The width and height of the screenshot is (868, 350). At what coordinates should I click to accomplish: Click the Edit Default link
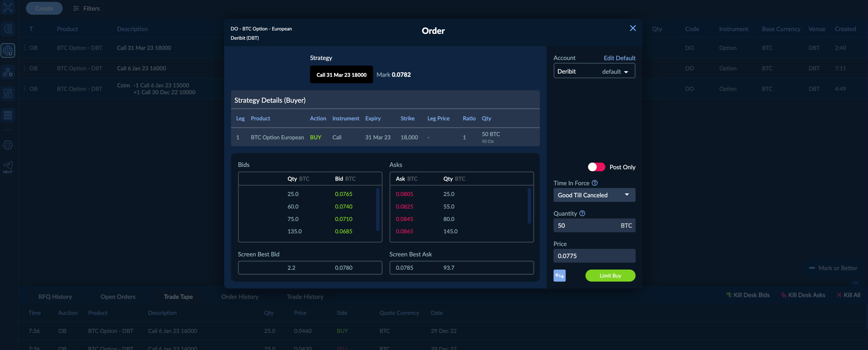(x=619, y=58)
